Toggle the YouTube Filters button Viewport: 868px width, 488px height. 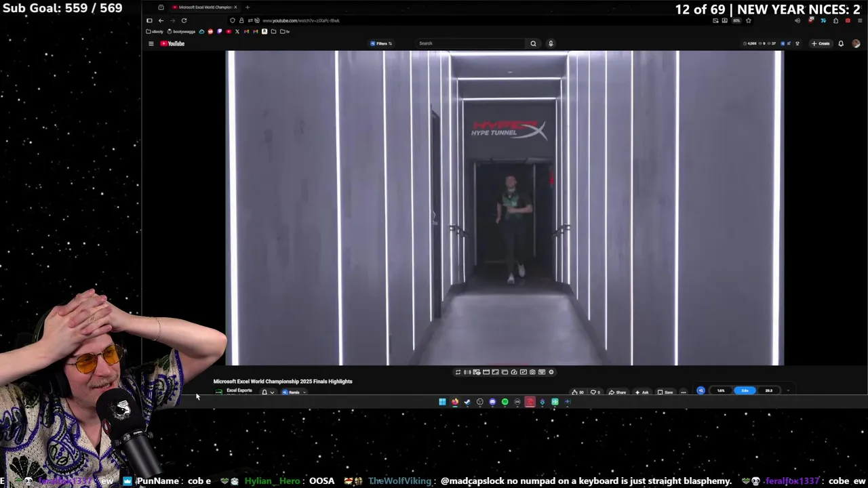pos(381,43)
